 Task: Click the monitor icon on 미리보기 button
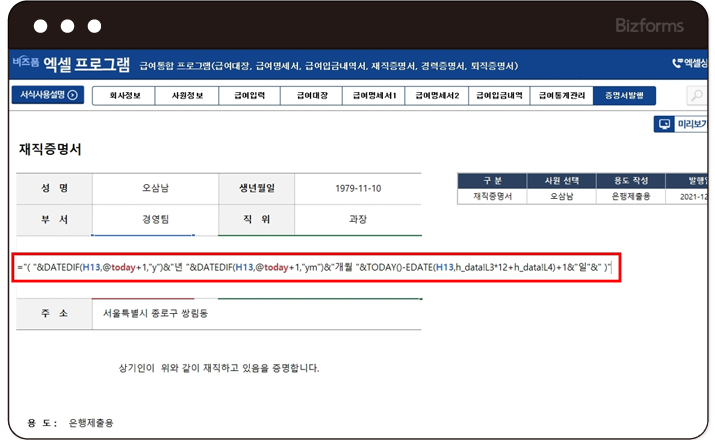point(665,124)
